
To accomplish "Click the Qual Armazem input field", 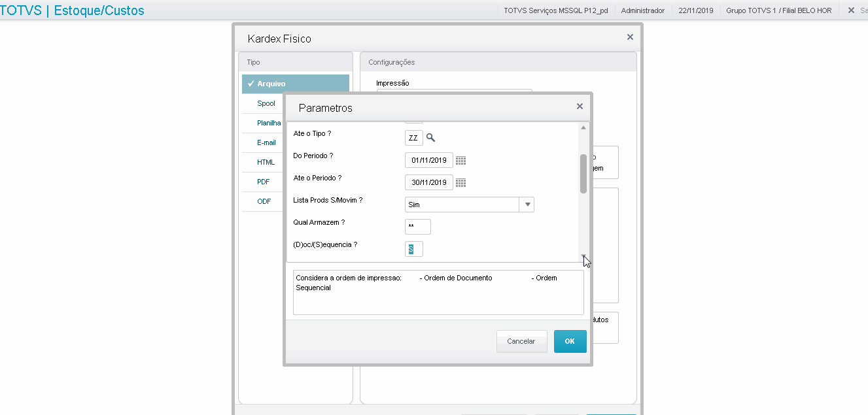I will (x=418, y=227).
